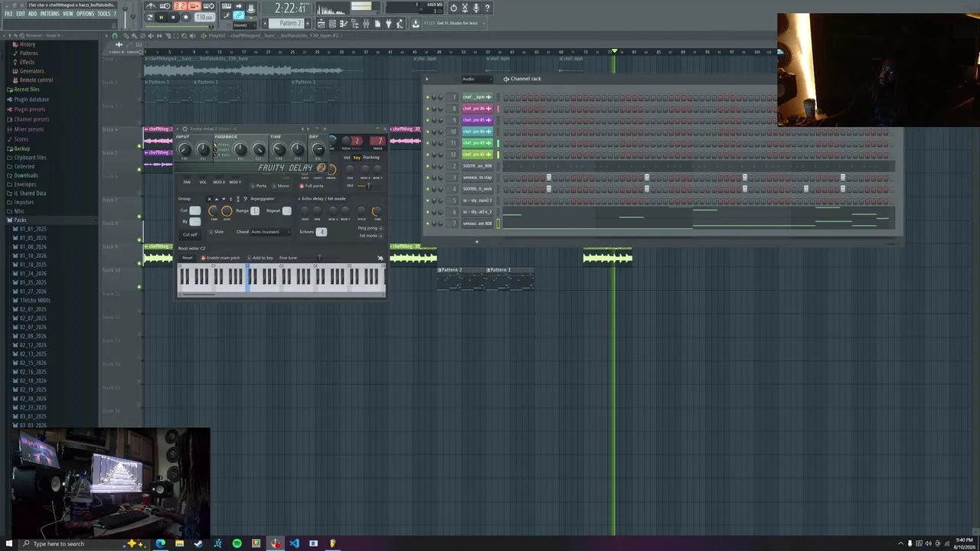The image size is (980, 551).
Task: Select arpeggiator direction up arrow
Action: [x=217, y=199]
